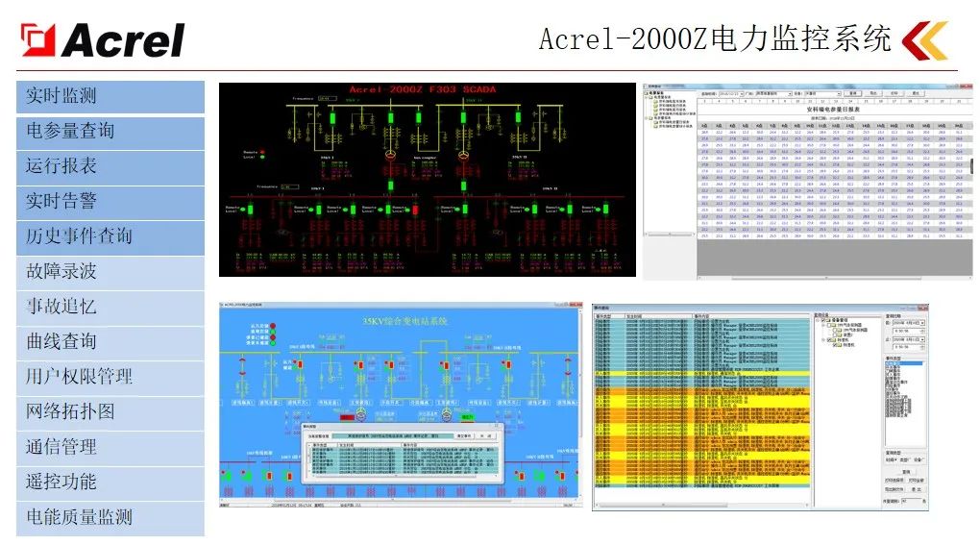This screenshot has width=980, height=545.
Task: Click the left transformer symbol in the F303 SCADA diagram
Action: pyautogui.click(x=390, y=156)
